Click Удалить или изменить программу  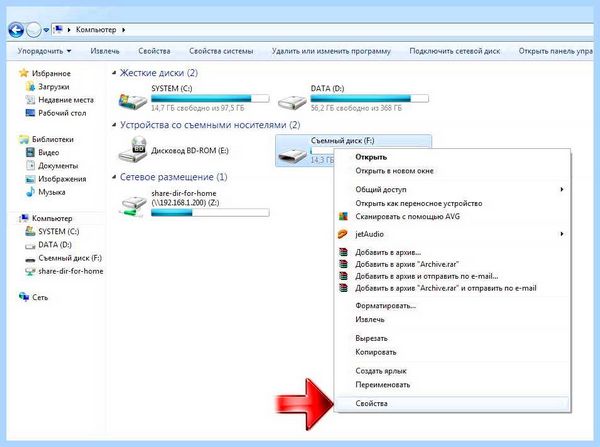tap(331, 51)
